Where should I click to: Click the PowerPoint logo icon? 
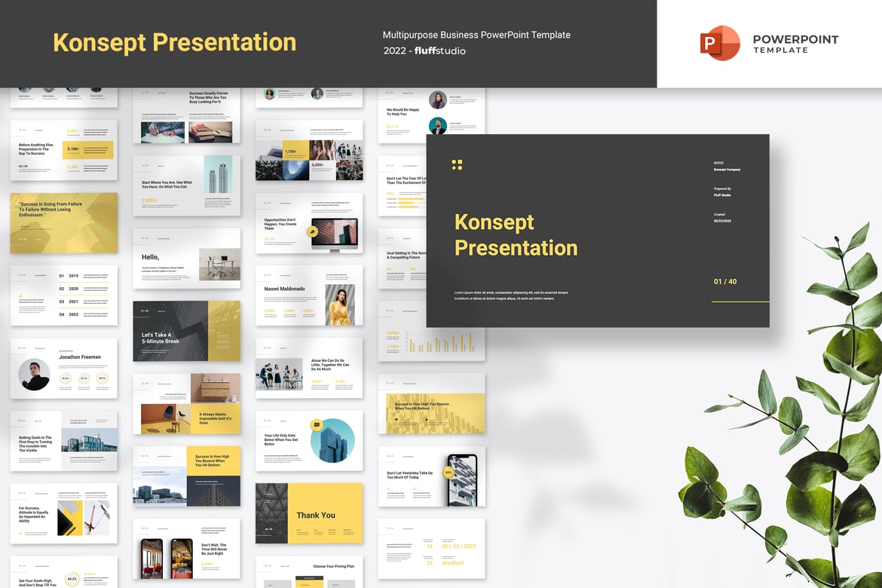(719, 43)
